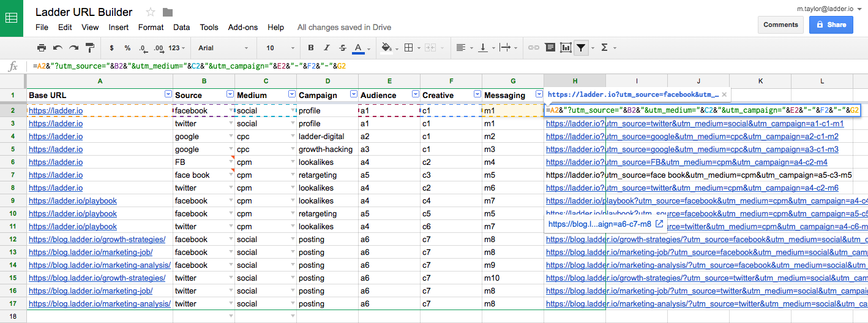This screenshot has height=323, width=868.
Task: Insert a comment from toolbar
Action: pos(550,48)
